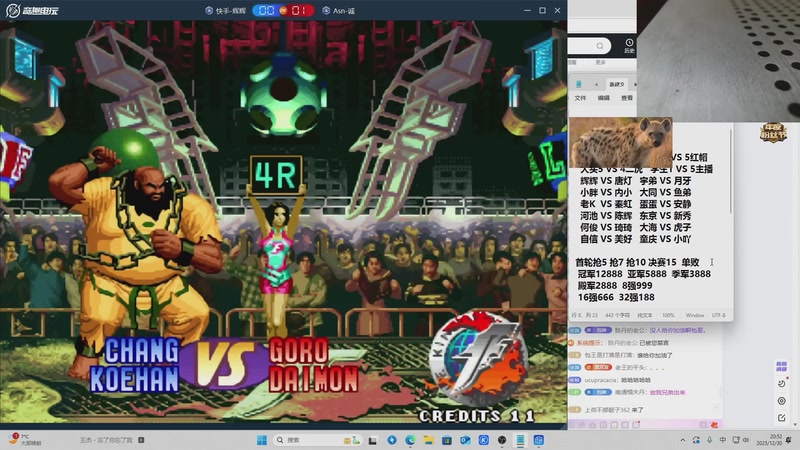
Task: Click the orange badge beside 老王的平头
Action: pyautogui.click(x=598, y=367)
